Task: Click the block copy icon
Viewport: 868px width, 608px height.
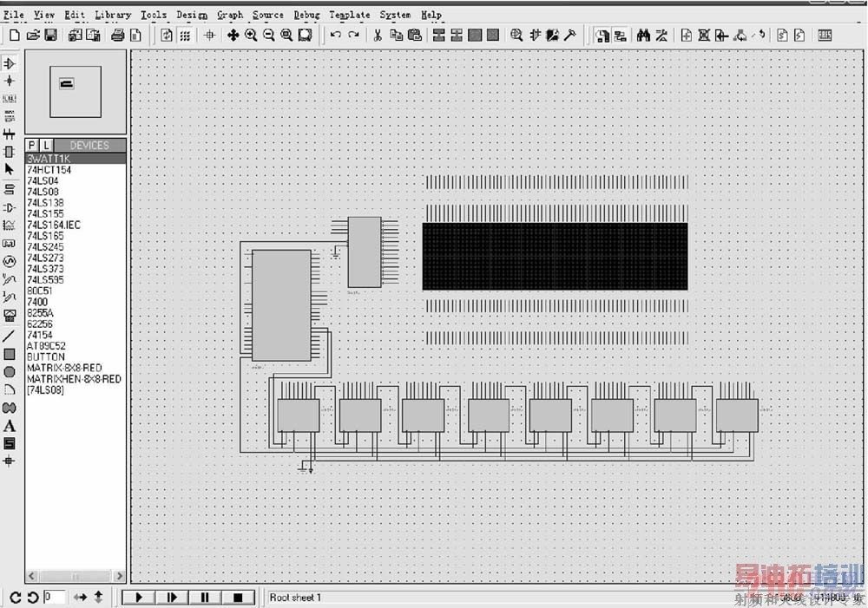Action: tap(439, 36)
